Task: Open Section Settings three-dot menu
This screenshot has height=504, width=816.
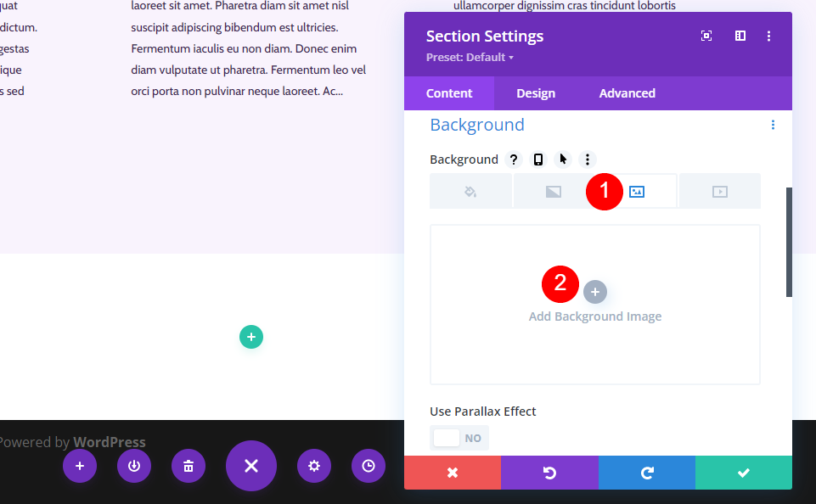Action: [x=768, y=36]
